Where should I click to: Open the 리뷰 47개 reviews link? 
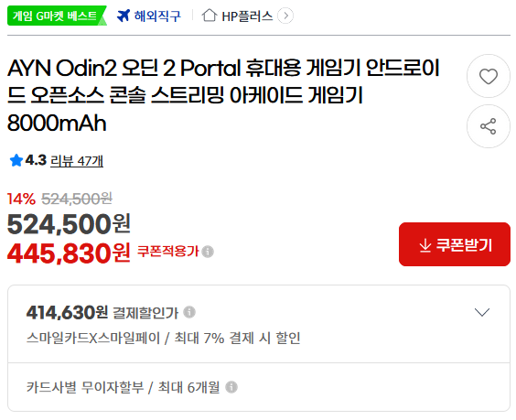77,161
